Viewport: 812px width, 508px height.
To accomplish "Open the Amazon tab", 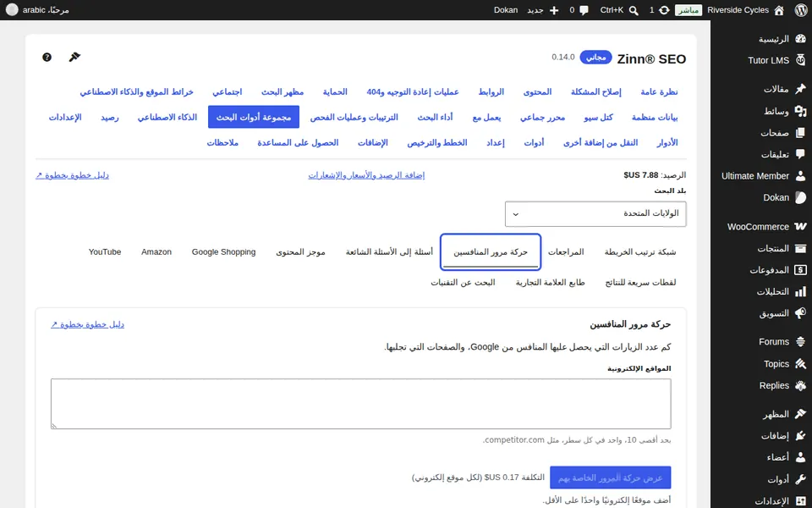I will [156, 252].
